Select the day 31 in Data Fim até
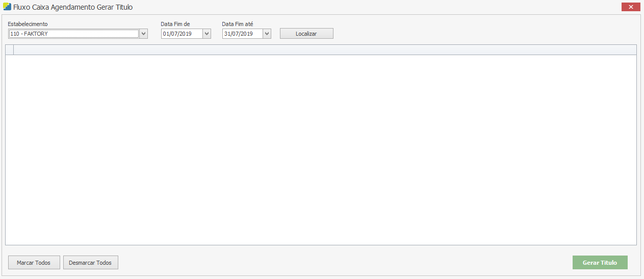This screenshot has height=279, width=644. point(227,34)
